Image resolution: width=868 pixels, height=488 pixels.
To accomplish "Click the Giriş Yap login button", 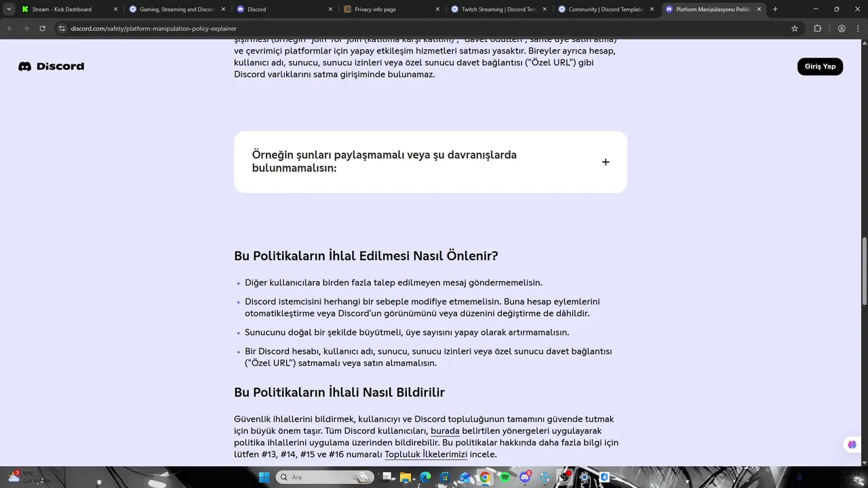I will (x=820, y=66).
